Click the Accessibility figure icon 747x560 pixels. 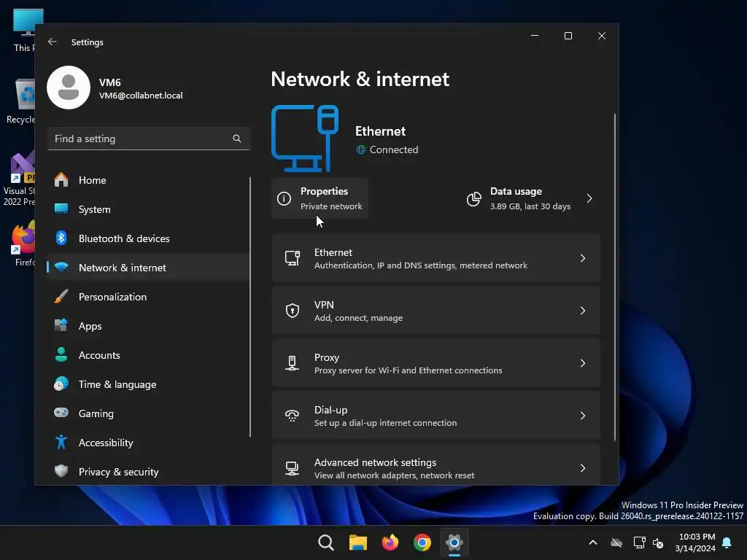61,443
